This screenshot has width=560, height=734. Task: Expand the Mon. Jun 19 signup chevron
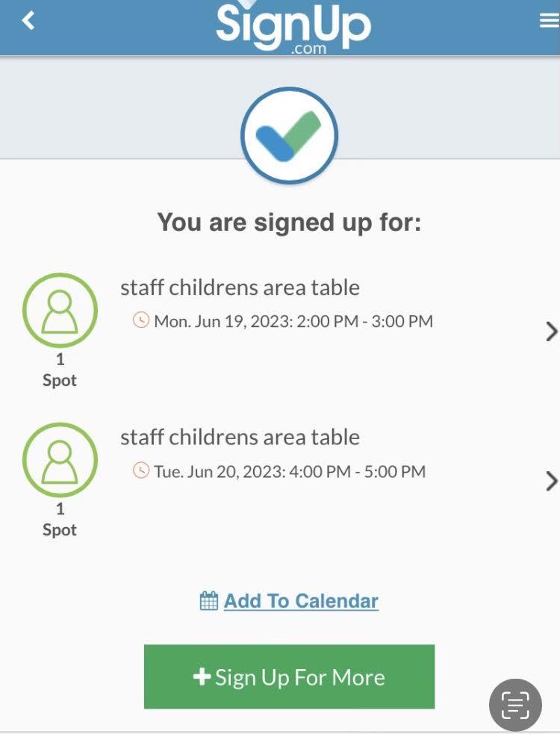(x=551, y=332)
